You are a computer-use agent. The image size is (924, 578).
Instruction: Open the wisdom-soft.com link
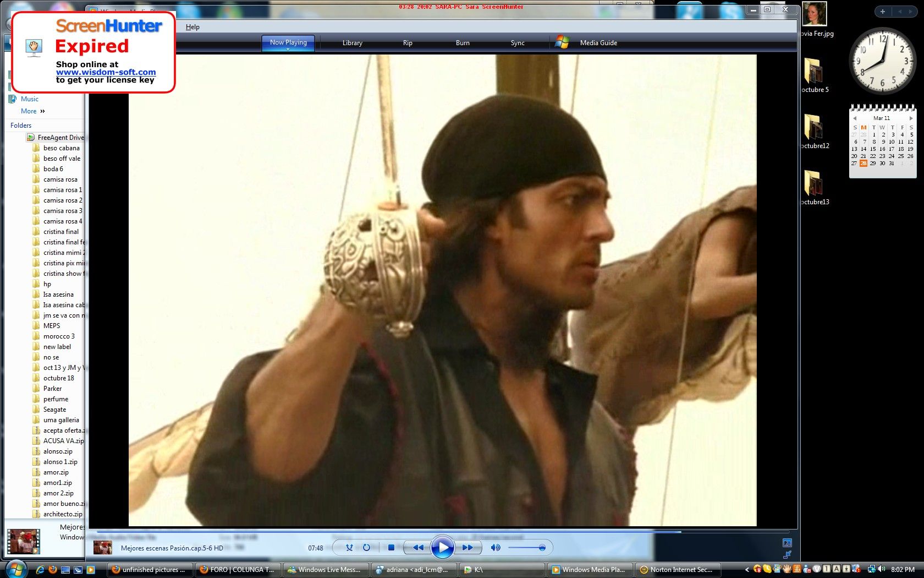(x=106, y=72)
